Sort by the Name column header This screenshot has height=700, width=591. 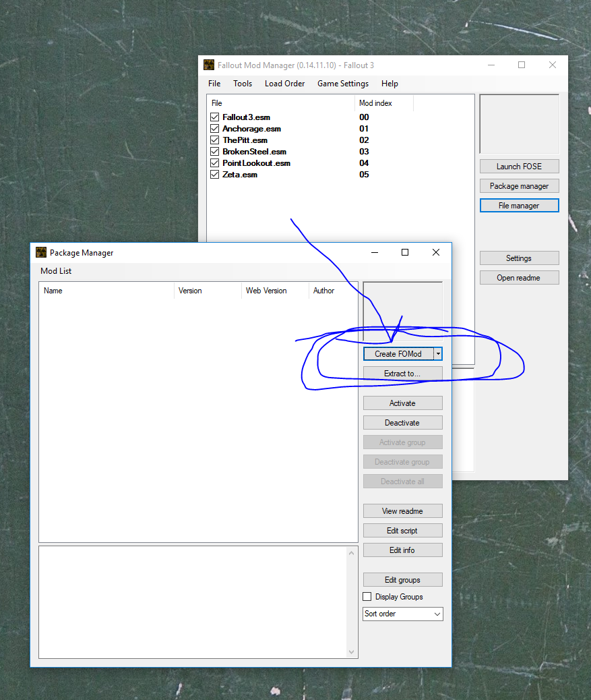[106, 291]
